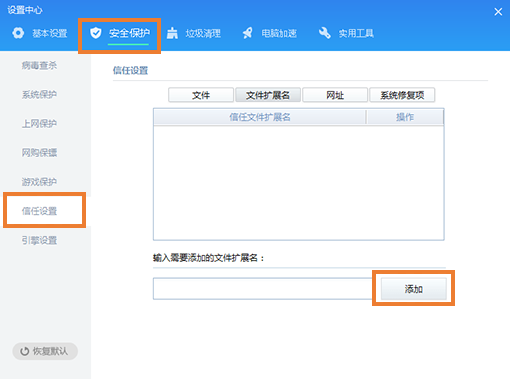Viewport: 510px width, 379px height.
Task: Open 网购保镖 settings
Action: tap(39, 153)
